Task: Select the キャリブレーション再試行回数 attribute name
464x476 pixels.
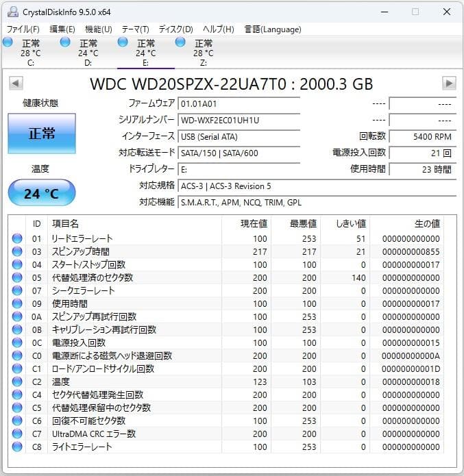Action: [104, 329]
